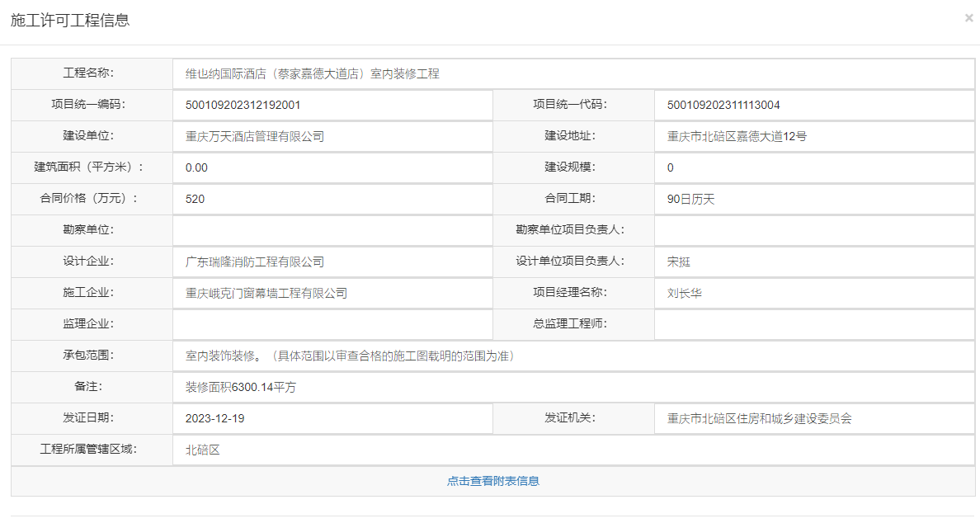Click the empty 勘察单位 field
The image size is (980, 523).
(x=332, y=230)
